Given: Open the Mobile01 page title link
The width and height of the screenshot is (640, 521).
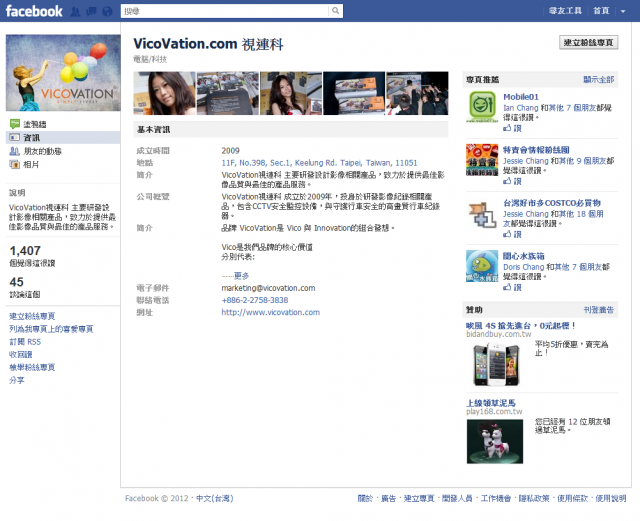Looking at the screenshot, I should tap(521, 97).
